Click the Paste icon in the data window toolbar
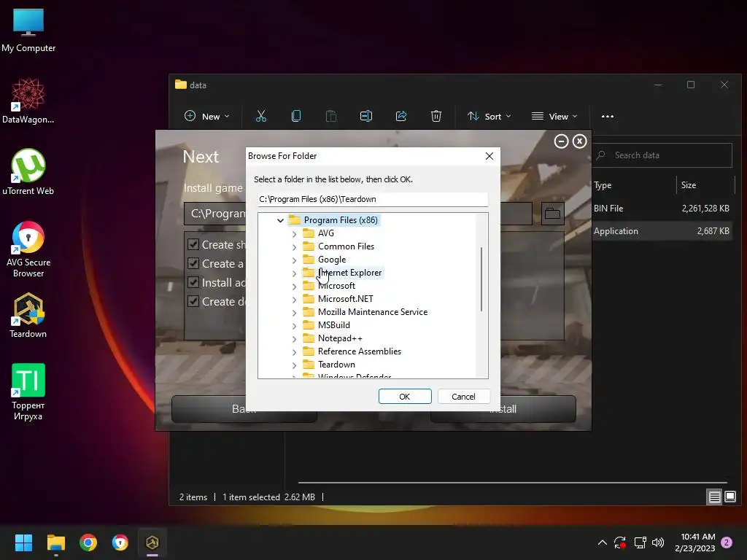Viewport: 747px width, 560px height. tap(330, 116)
